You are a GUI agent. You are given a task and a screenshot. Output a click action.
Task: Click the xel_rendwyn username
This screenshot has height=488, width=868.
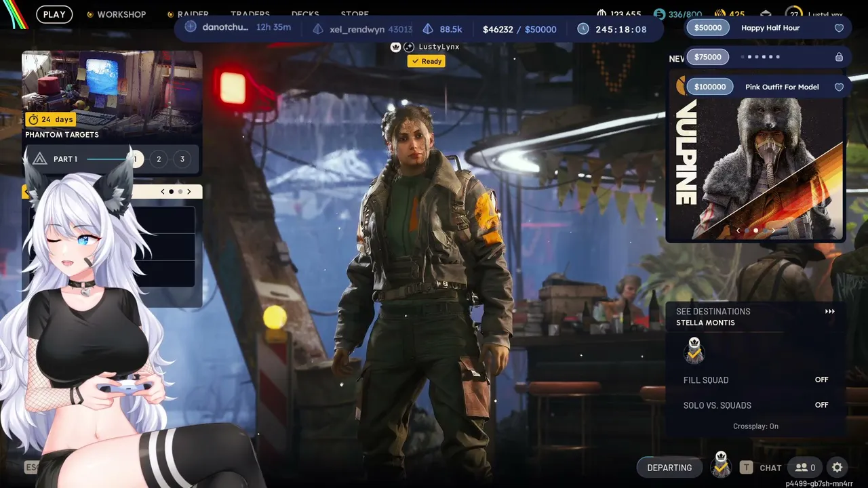[357, 29]
